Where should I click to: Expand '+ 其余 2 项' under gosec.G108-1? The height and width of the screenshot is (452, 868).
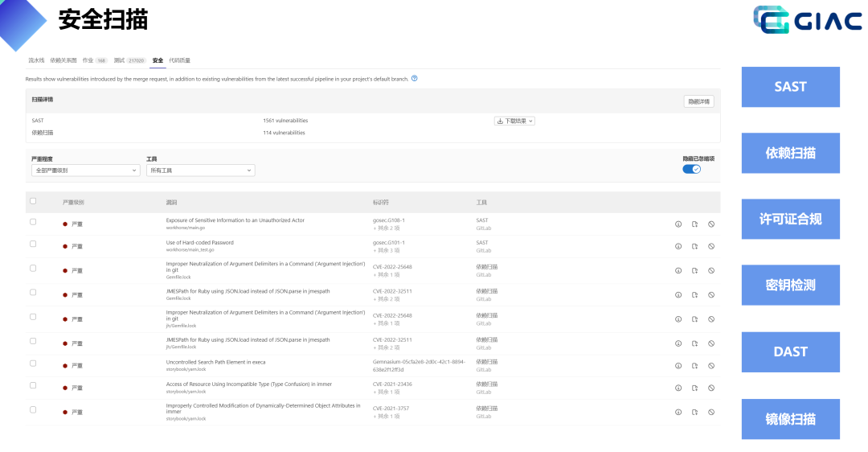click(387, 228)
